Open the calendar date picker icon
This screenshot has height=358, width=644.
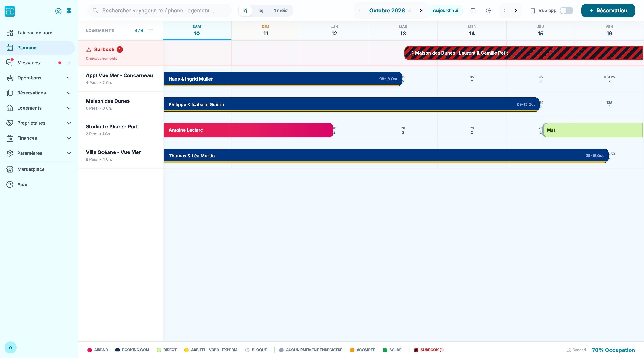click(x=473, y=11)
